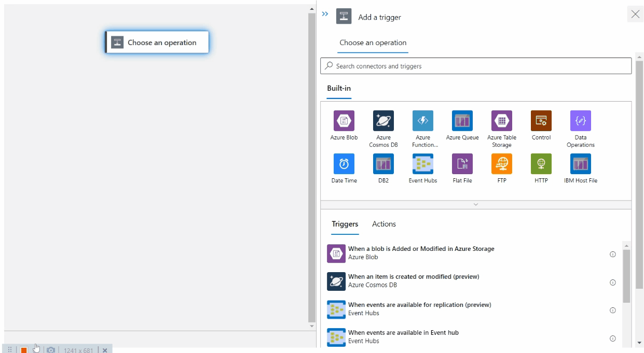Stop recording with the orange square button
Viewport: 644px width, 353px height.
coord(24,350)
